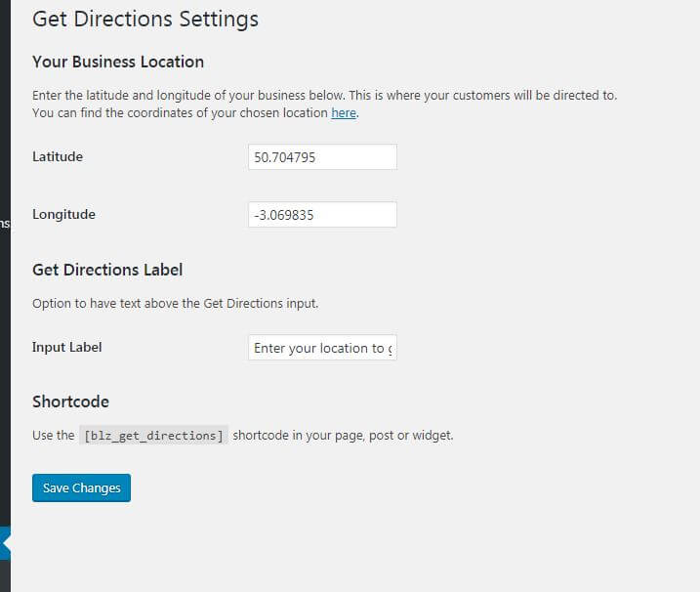Click the blz_get_directions shortcode text
Image resolution: width=700 pixels, height=592 pixels.
coord(154,436)
